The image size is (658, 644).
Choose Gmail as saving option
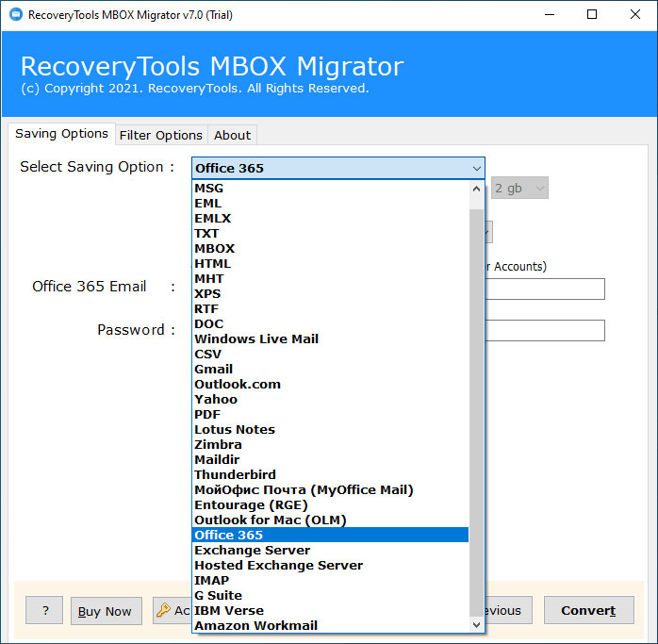(330, 369)
